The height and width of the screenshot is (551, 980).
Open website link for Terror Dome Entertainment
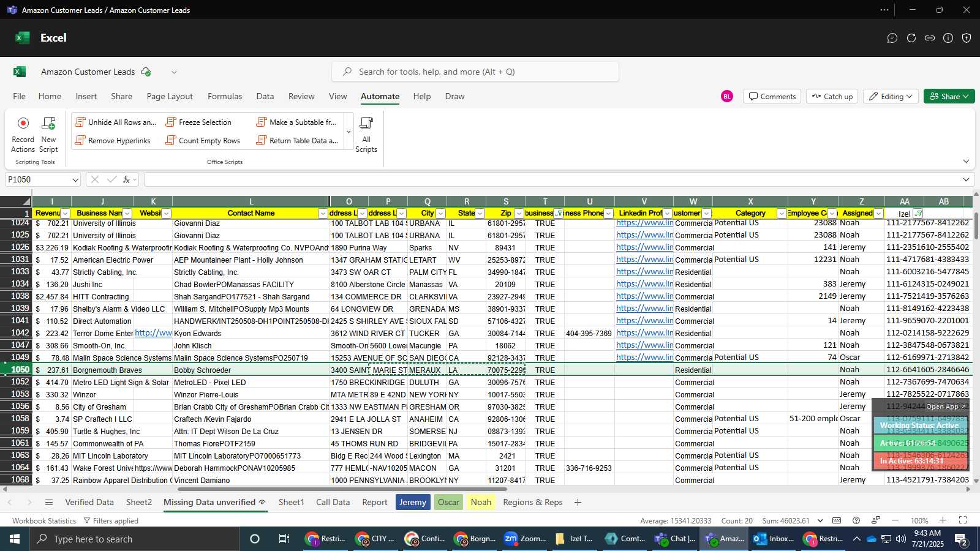pyautogui.click(x=153, y=333)
